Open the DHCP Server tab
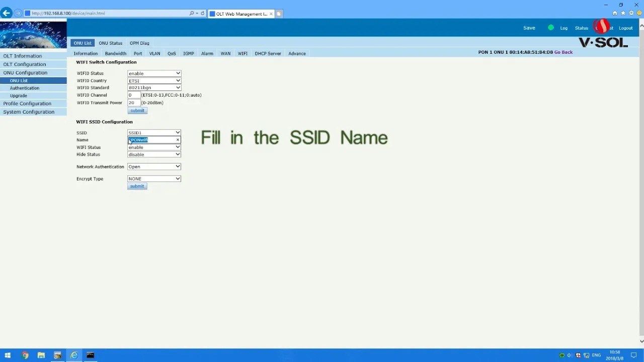The height and width of the screenshot is (362, 644). coord(268,53)
